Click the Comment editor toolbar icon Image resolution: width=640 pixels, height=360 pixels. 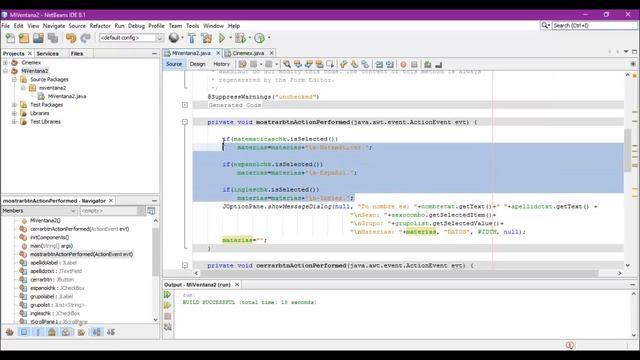(428, 64)
